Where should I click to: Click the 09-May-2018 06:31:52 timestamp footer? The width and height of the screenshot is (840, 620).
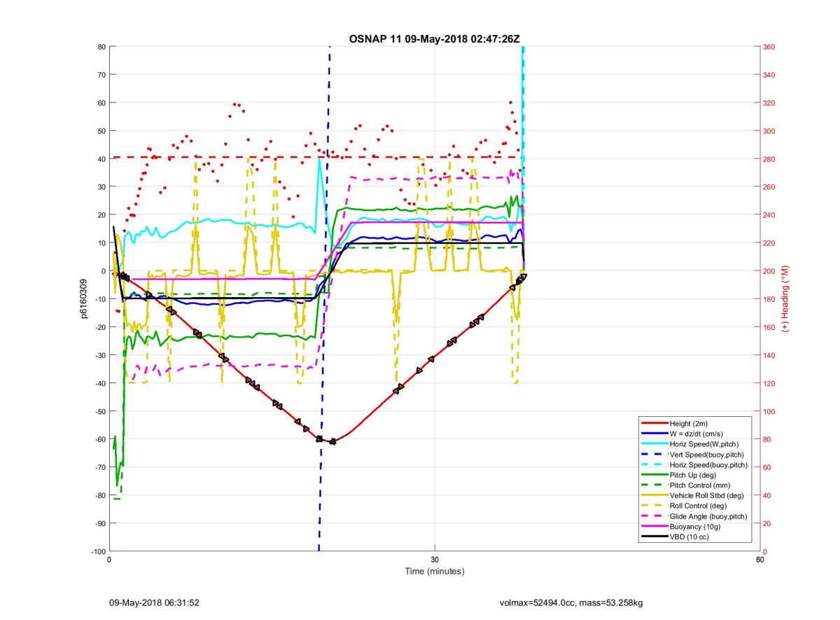(155, 602)
